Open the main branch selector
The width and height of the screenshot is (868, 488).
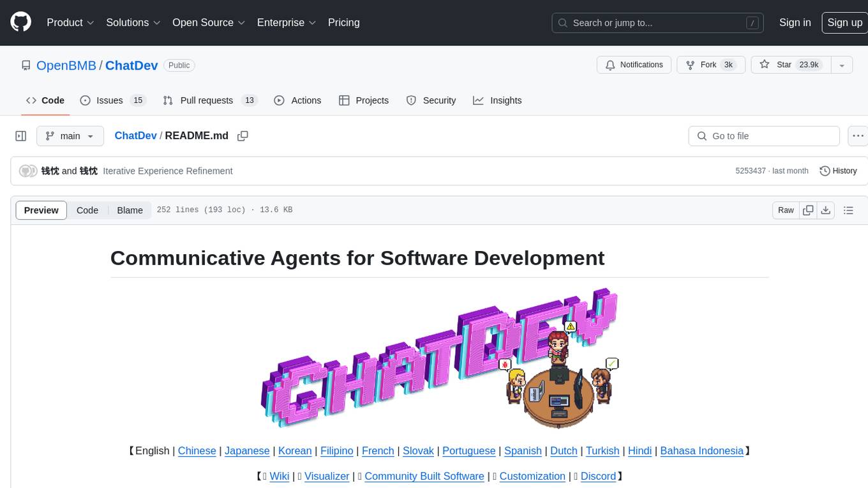tap(70, 136)
